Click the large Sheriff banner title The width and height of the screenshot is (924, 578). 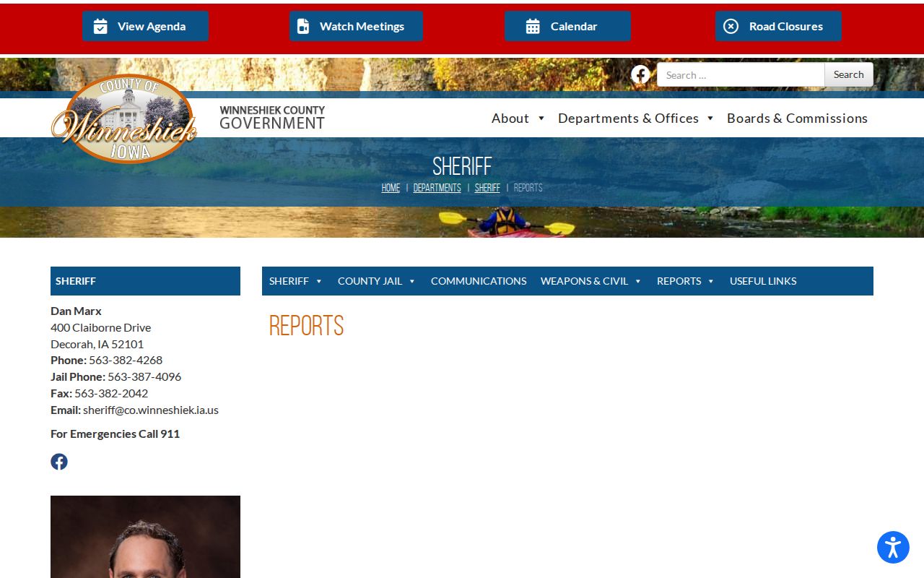462,167
